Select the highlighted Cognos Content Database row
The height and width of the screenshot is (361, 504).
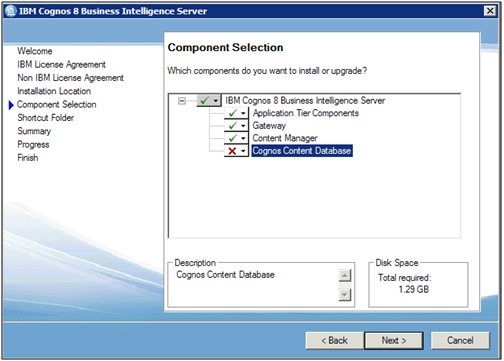302,151
